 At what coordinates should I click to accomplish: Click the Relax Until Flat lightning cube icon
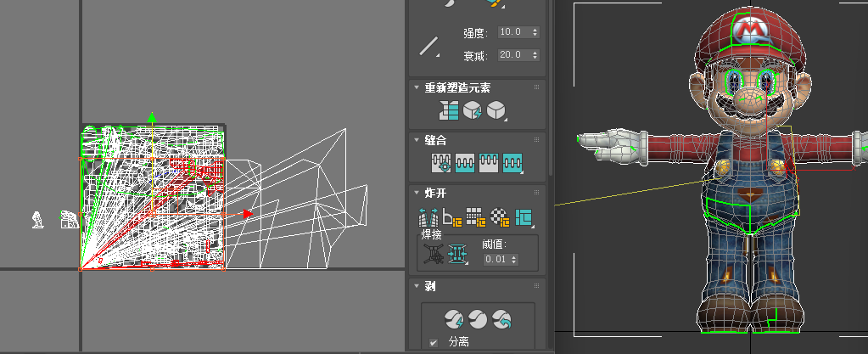pyautogui.click(x=473, y=111)
